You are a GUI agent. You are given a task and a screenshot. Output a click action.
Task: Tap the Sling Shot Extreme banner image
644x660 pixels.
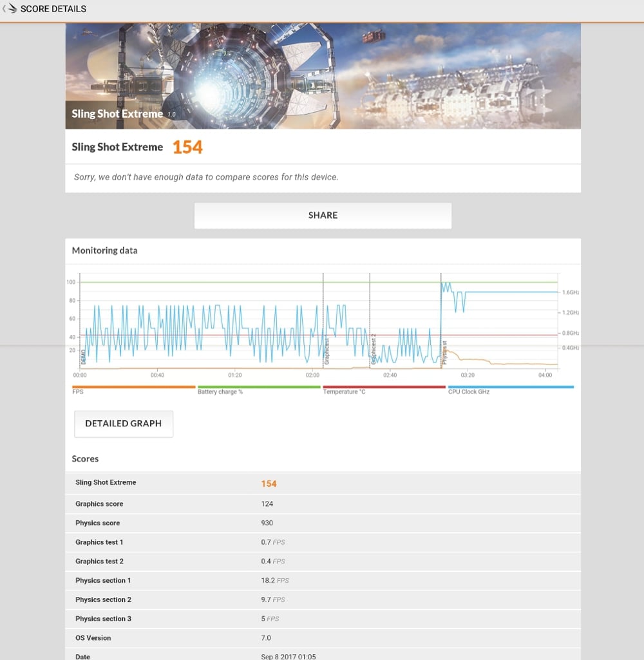tap(323, 76)
